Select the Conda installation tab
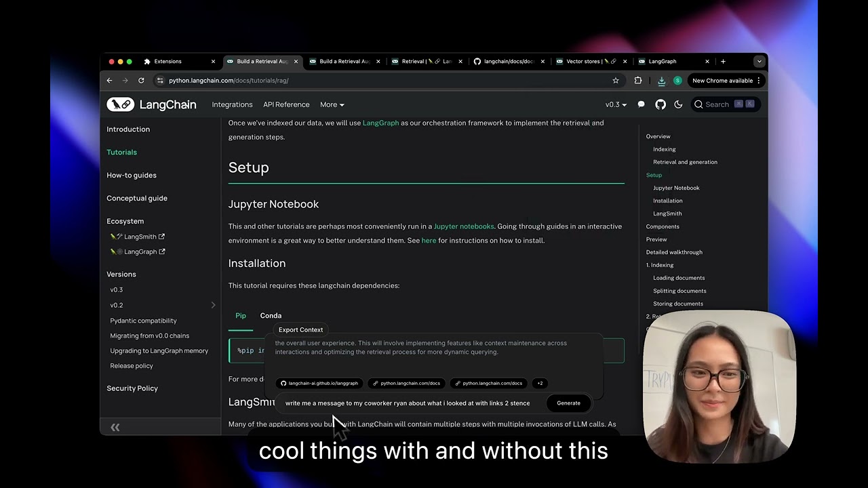The height and width of the screenshot is (488, 868). coord(271,315)
